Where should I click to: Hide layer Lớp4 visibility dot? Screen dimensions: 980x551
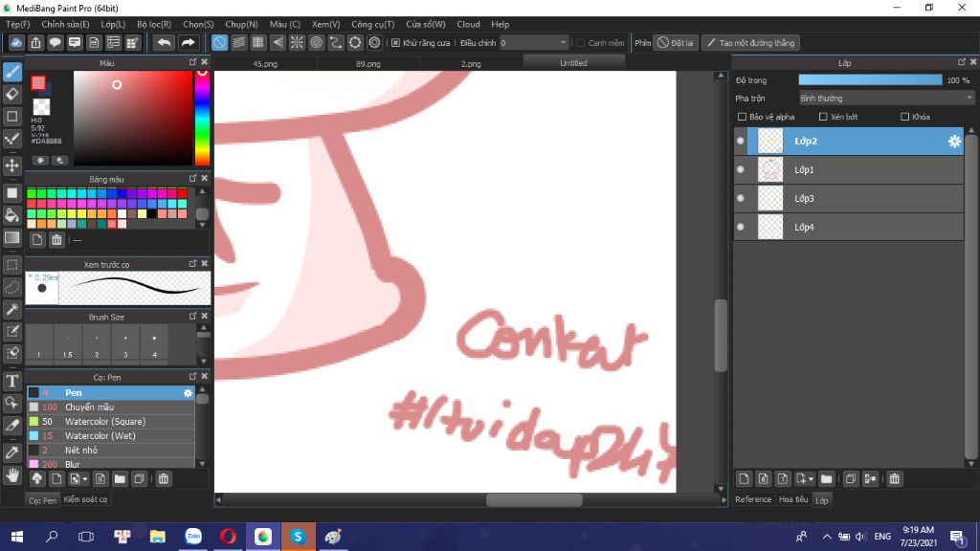(741, 228)
